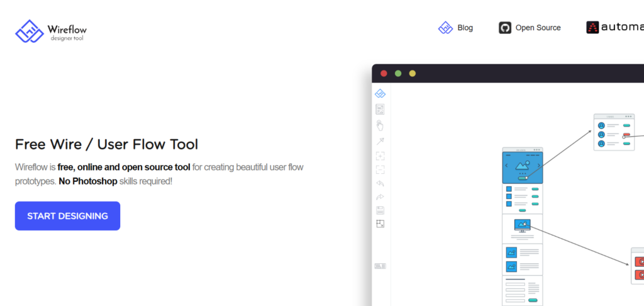Select the blue hero image wireframe card
Viewport: 644px width, 306px height.
522,166
